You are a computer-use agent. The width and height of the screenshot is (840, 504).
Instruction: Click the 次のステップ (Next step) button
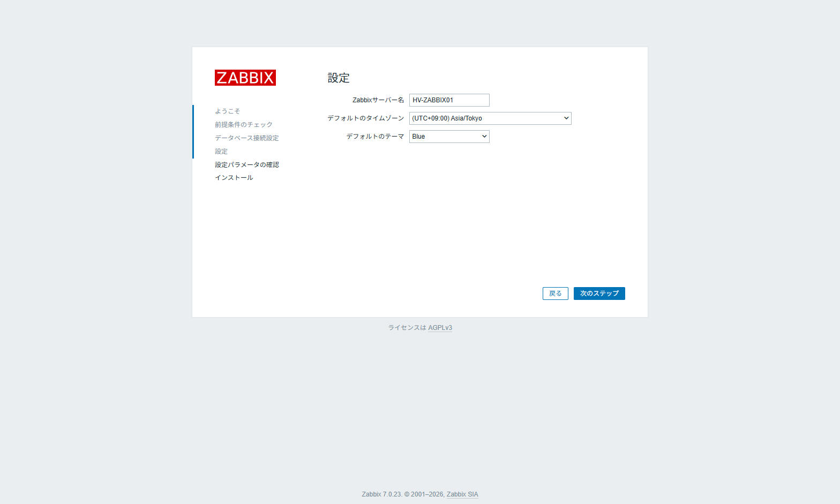coord(599,294)
